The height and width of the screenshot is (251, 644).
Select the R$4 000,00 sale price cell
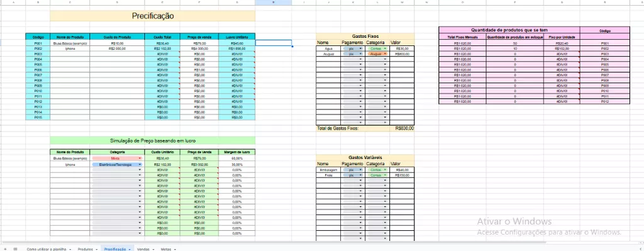tap(199, 48)
